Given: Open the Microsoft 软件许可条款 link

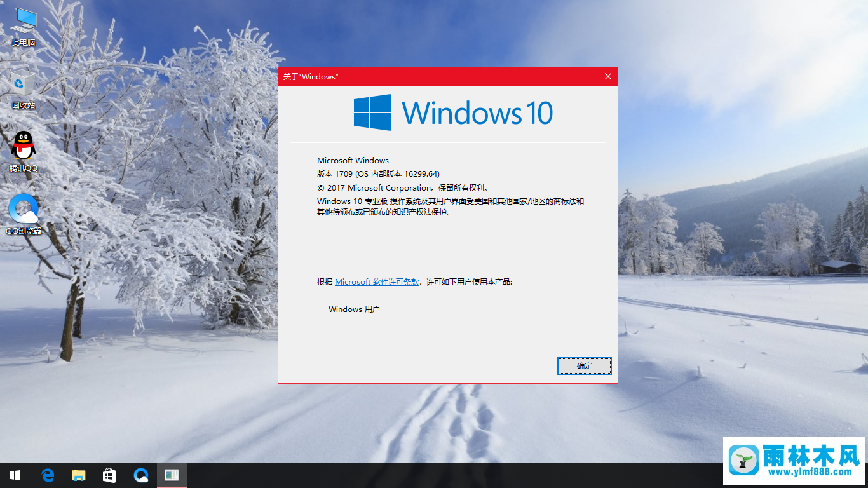Looking at the screenshot, I should pos(377,282).
